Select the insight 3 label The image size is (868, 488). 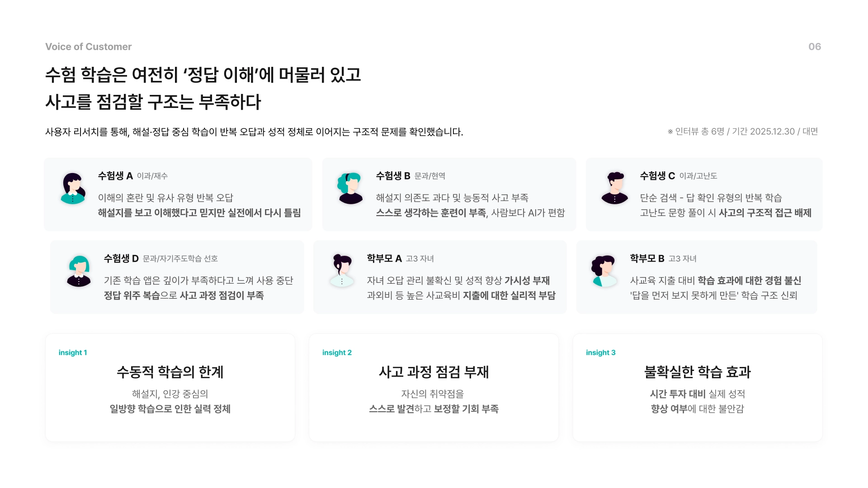600,352
